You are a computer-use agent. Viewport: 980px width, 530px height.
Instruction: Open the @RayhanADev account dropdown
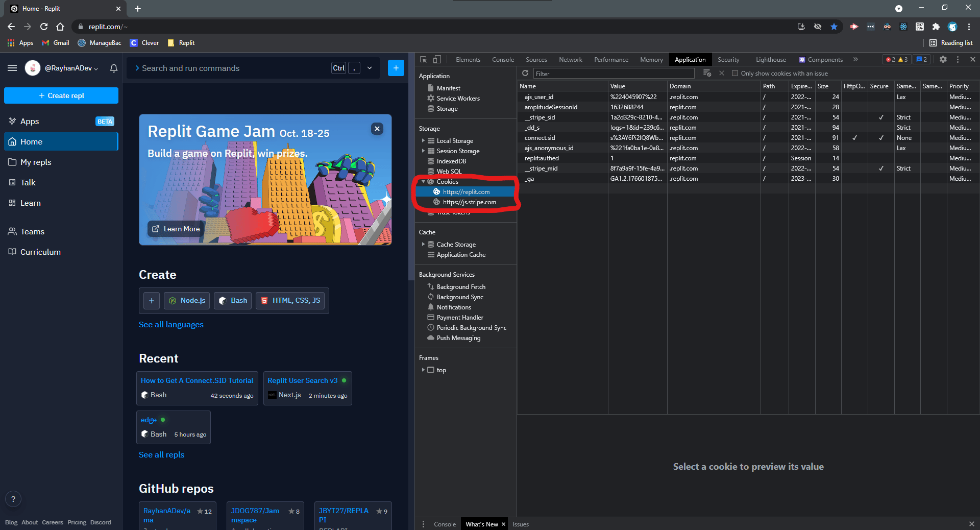(71, 68)
